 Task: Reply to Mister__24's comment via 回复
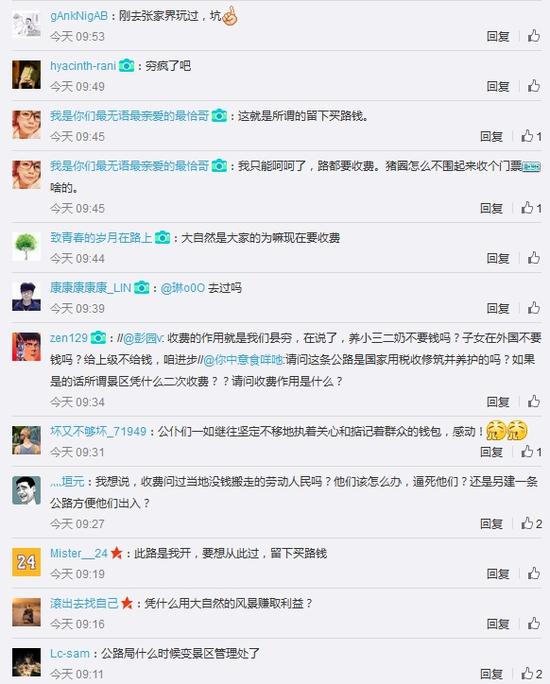point(498,573)
